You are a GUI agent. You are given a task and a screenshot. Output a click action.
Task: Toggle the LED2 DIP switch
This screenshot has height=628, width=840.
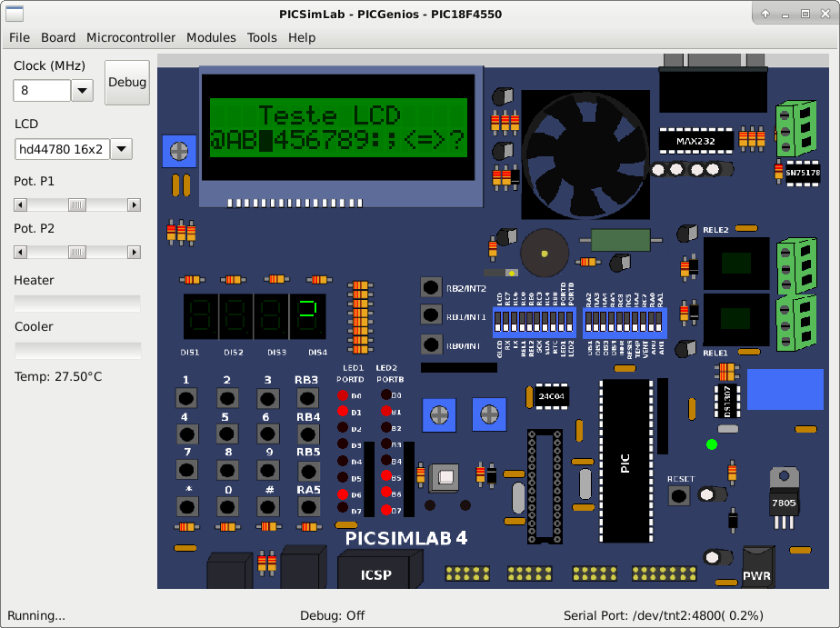coord(569,322)
